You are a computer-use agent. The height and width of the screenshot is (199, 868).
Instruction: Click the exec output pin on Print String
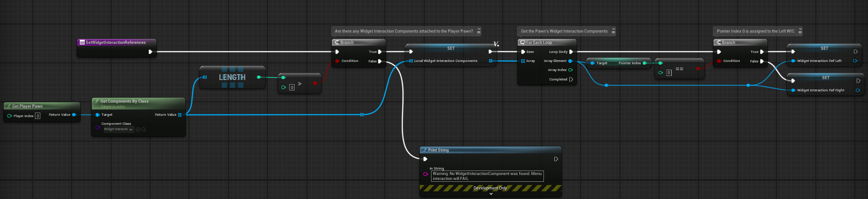[x=556, y=159]
